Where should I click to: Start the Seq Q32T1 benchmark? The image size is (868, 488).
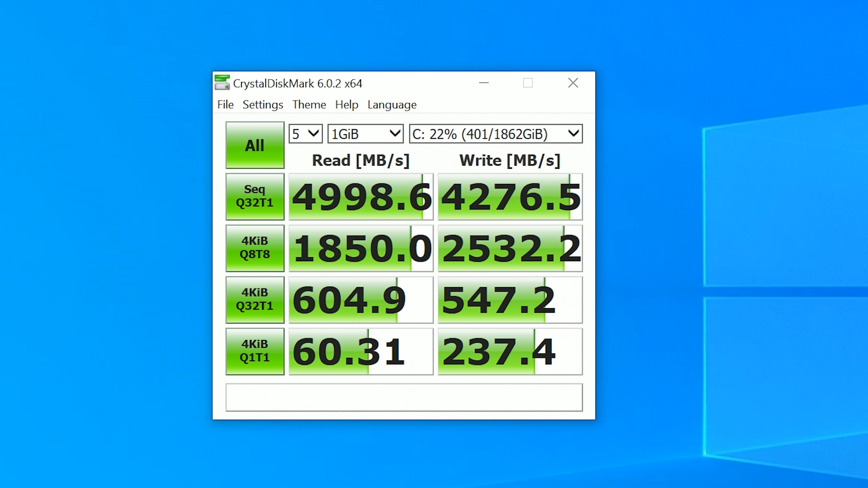click(255, 197)
